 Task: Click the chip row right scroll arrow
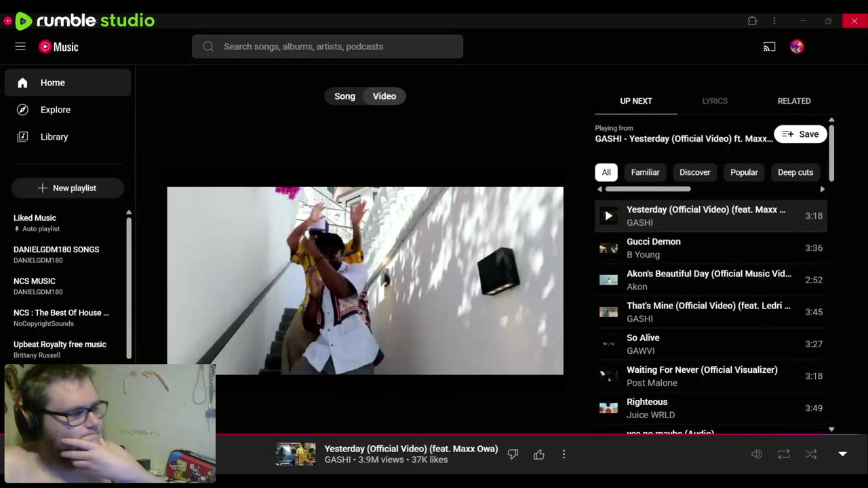(x=823, y=189)
